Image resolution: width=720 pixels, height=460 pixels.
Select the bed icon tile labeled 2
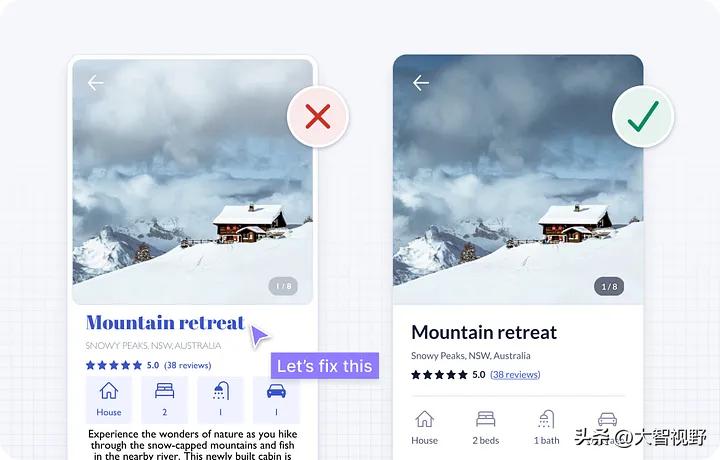(x=164, y=399)
